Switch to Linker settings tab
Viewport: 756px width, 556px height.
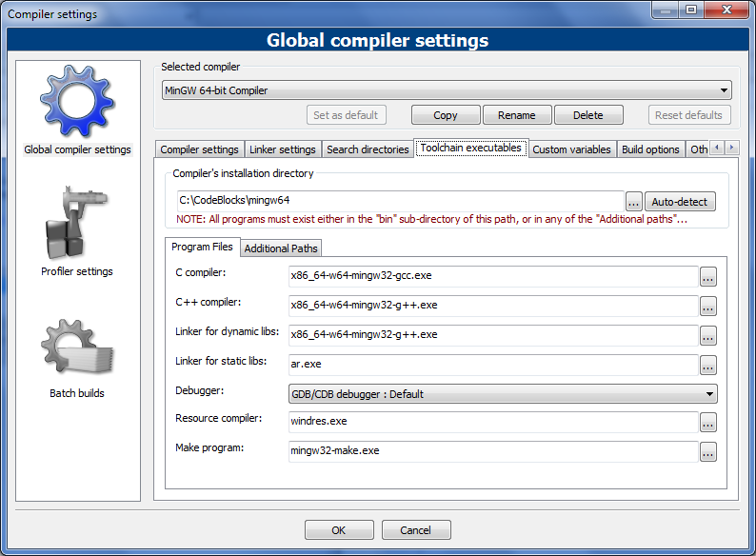[282, 149]
